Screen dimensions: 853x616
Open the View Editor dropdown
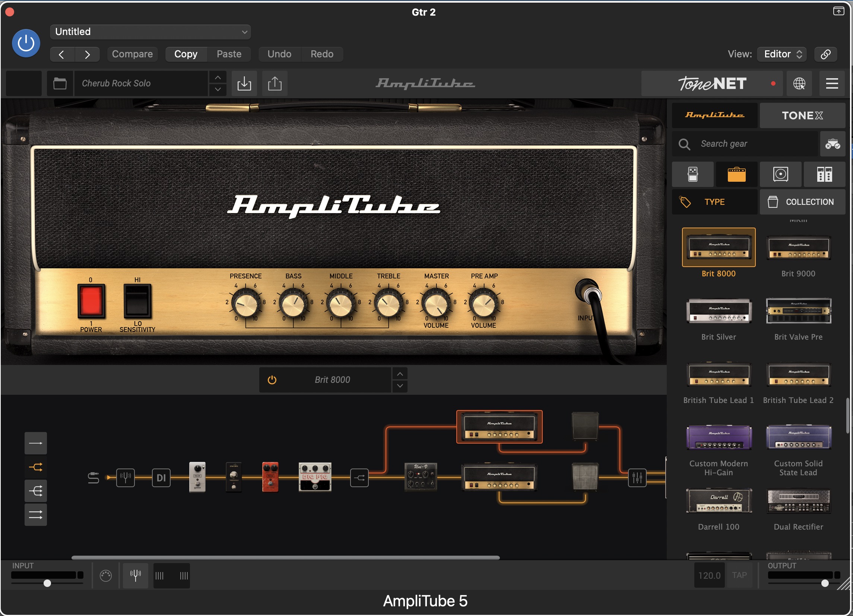tap(783, 54)
